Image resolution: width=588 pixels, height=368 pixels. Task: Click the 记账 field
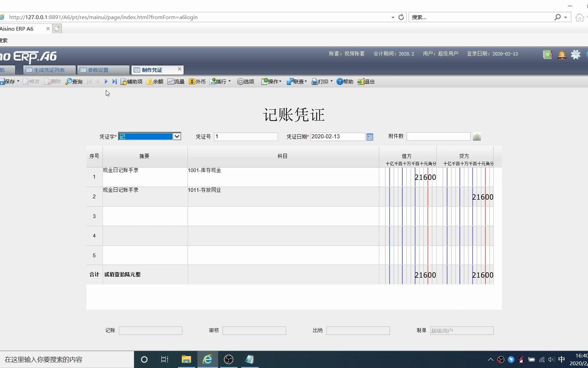150,331
